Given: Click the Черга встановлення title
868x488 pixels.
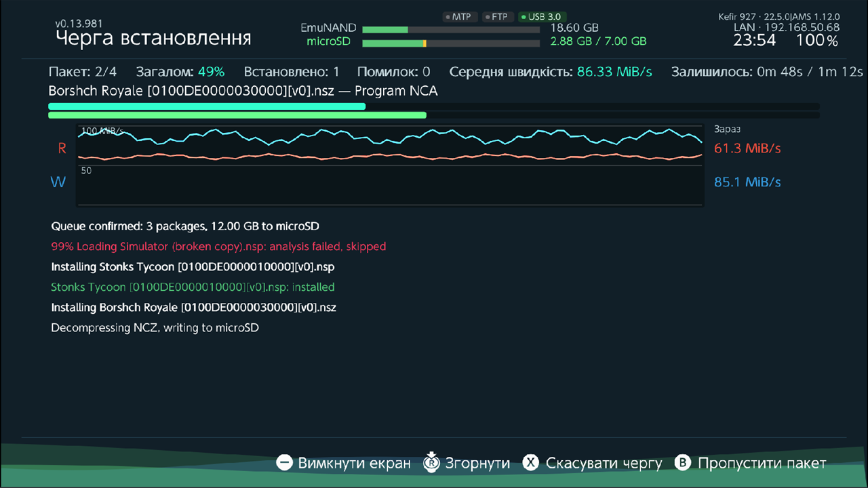Looking at the screenshot, I should [153, 39].
